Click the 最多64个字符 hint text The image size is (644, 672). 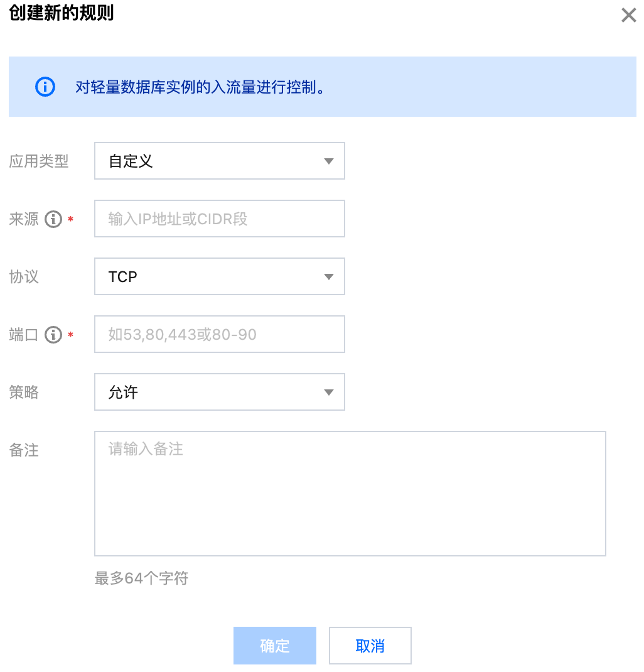point(141,578)
